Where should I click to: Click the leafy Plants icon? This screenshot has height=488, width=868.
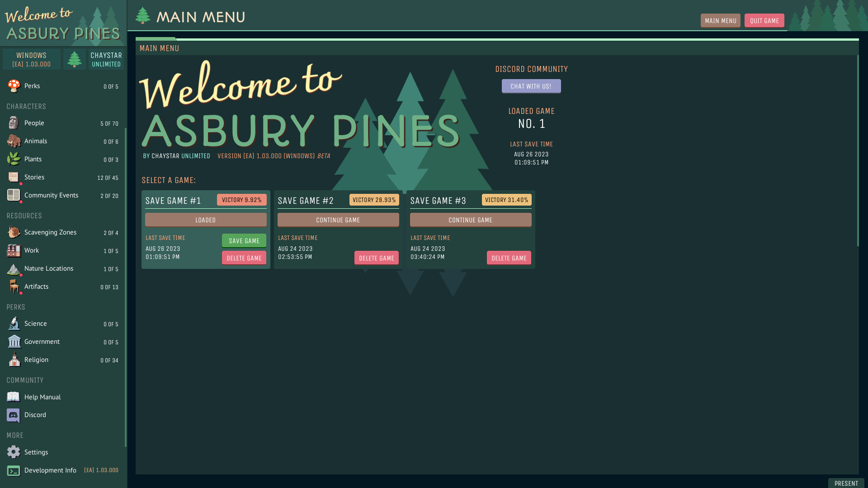tap(14, 159)
